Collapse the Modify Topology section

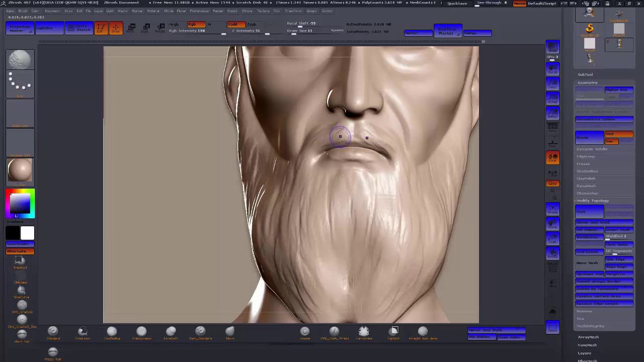[592, 201]
